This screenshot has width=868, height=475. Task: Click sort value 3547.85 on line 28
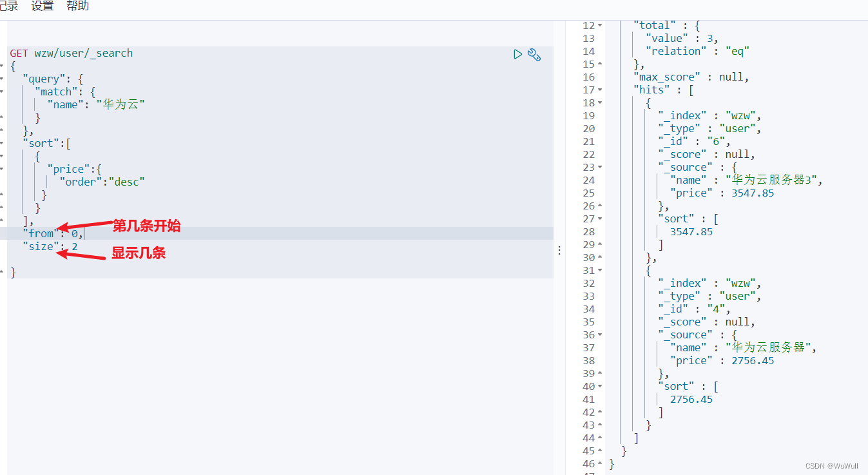(x=691, y=232)
